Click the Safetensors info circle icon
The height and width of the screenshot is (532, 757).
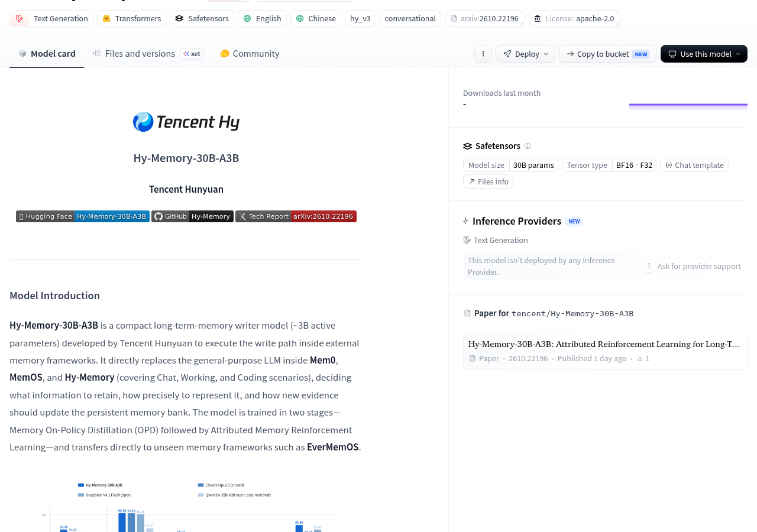click(x=528, y=146)
